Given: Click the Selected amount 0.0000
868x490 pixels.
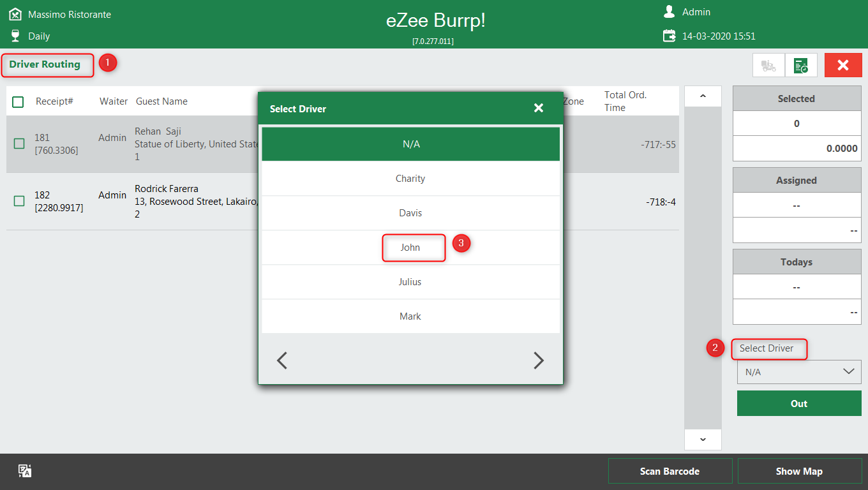Looking at the screenshot, I should (797, 148).
